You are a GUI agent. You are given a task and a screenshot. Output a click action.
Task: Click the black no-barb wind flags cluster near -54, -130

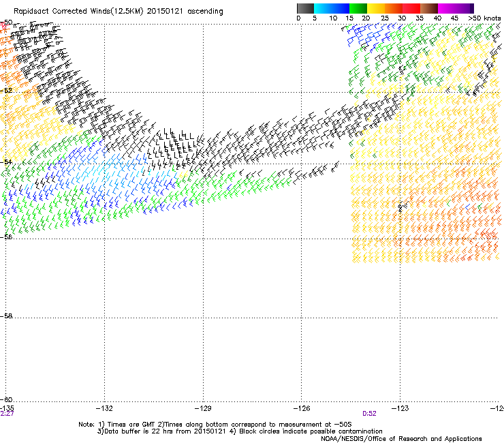click(x=174, y=148)
